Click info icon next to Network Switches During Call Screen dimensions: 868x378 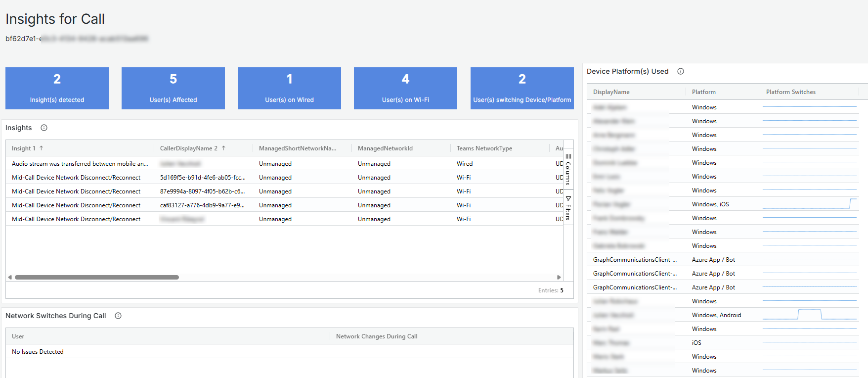(x=118, y=316)
